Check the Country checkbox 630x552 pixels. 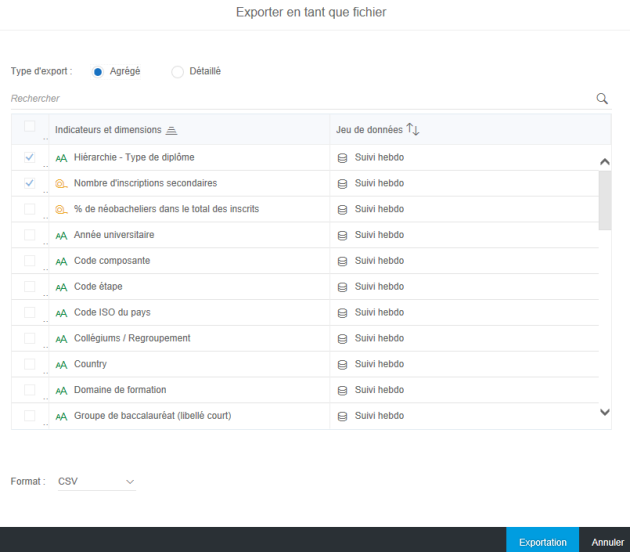(x=29, y=364)
